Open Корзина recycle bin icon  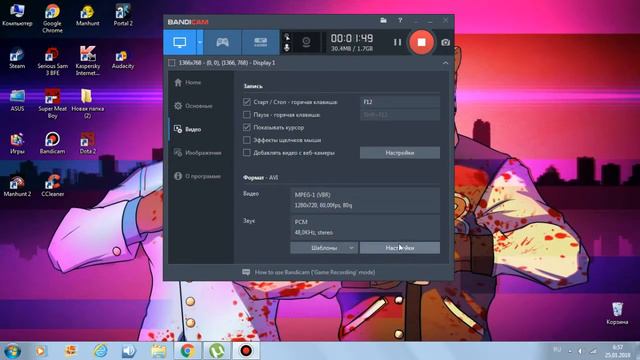[x=617, y=313]
